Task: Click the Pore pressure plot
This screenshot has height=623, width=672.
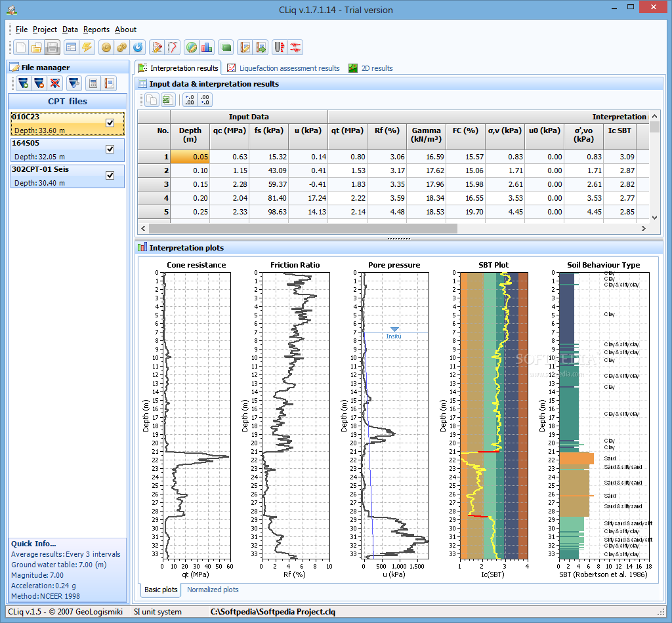Action: coord(394,415)
